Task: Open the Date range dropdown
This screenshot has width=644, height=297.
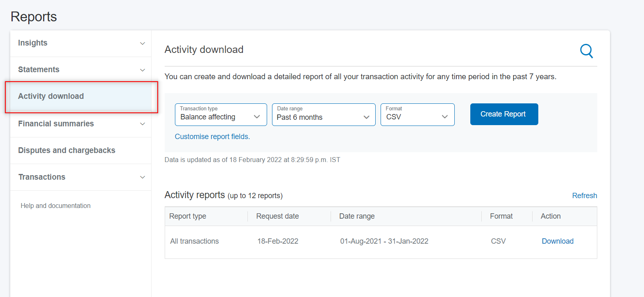Action: (324, 114)
